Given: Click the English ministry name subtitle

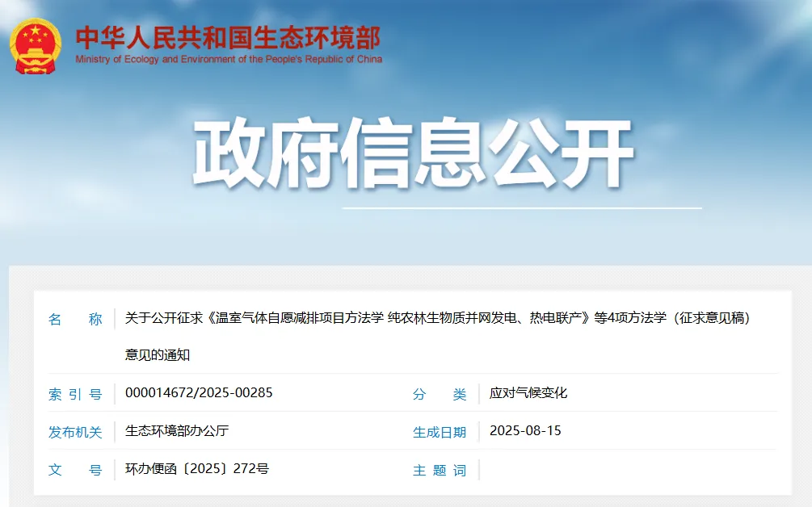Looking at the screenshot, I should (229, 60).
